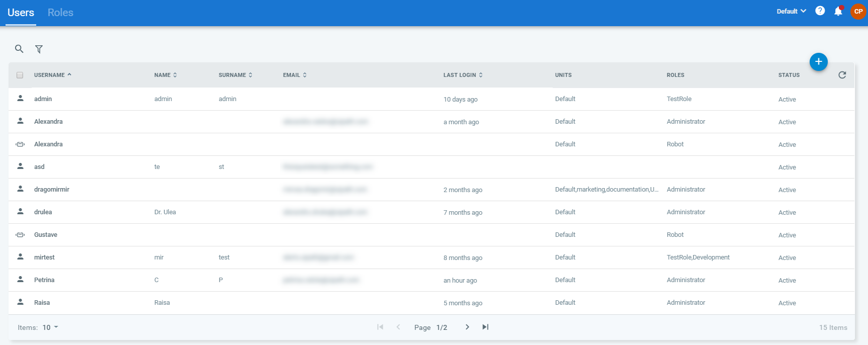Click the Units column header
The height and width of the screenshot is (345, 868).
pos(563,75)
